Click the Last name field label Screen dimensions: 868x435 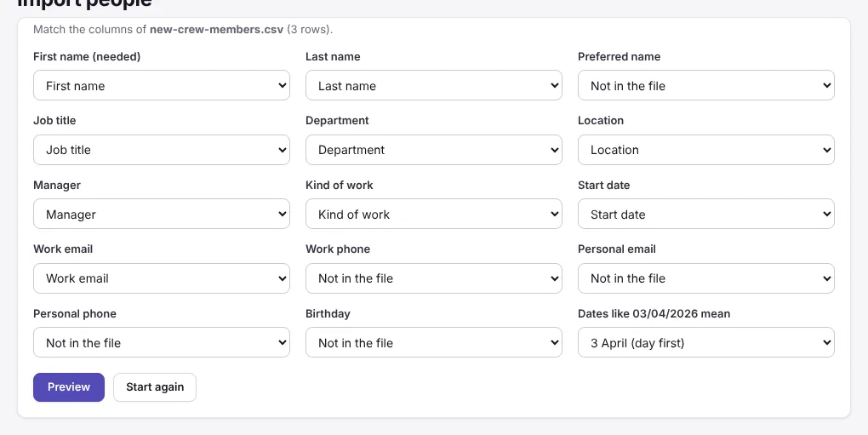click(333, 56)
